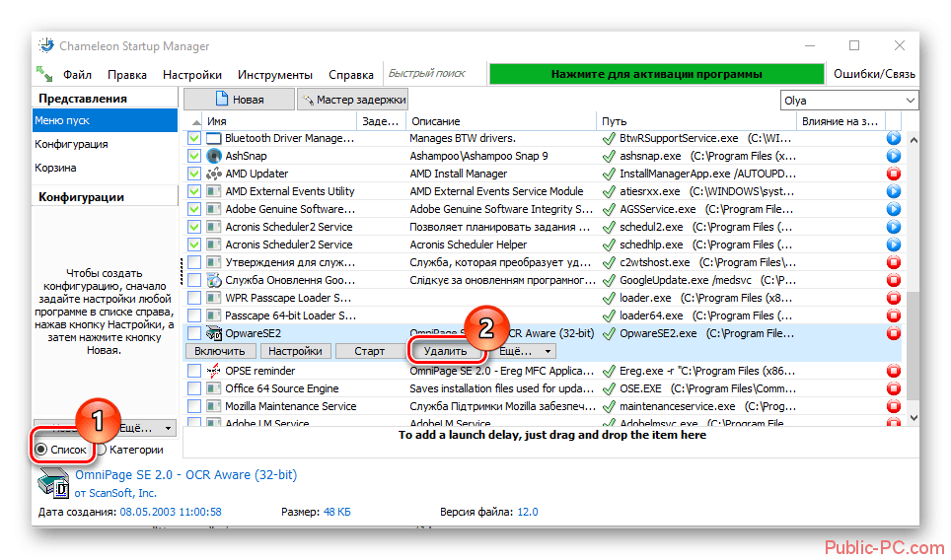Click the list's vertical scrollbar thumb
This screenshot has height=560, width=951.
[914, 345]
